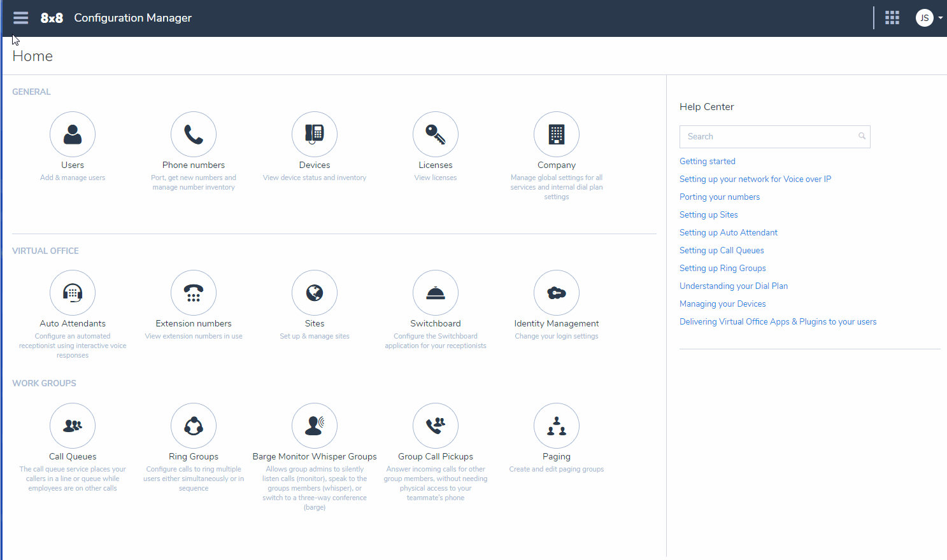Open Porting your numbers help link
The image size is (947, 560).
coord(720,197)
